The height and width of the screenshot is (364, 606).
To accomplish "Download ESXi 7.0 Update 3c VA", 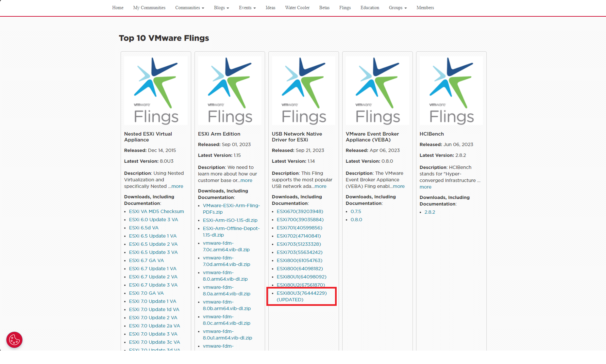I will (155, 342).
